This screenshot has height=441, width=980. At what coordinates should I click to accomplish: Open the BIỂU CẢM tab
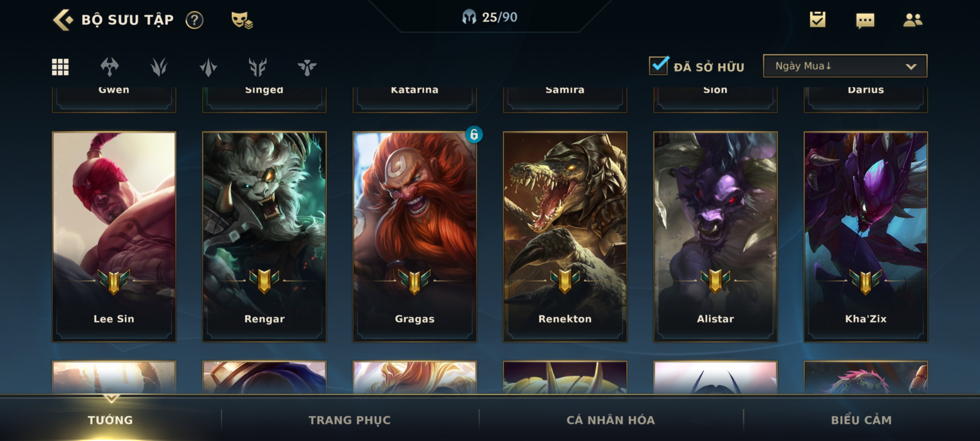point(861,420)
